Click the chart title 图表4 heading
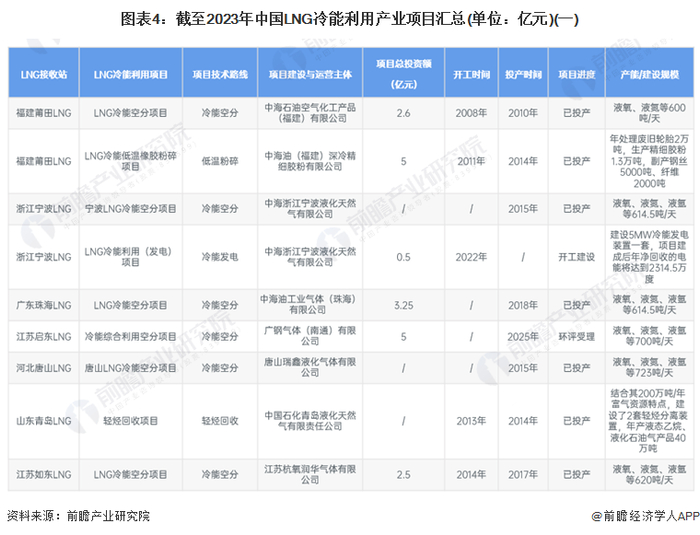Screen dimensions: 700x535 [350, 19]
